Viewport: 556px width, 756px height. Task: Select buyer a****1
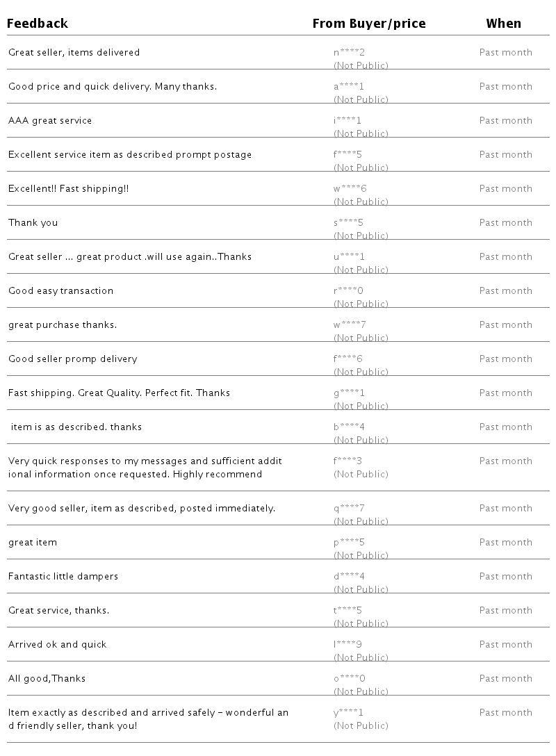(x=349, y=87)
